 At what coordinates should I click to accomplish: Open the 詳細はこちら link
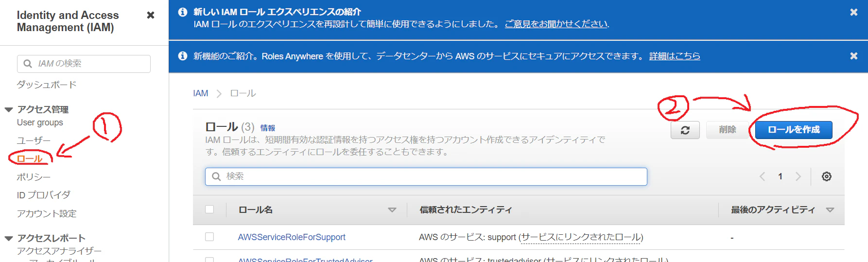(x=675, y=56)
